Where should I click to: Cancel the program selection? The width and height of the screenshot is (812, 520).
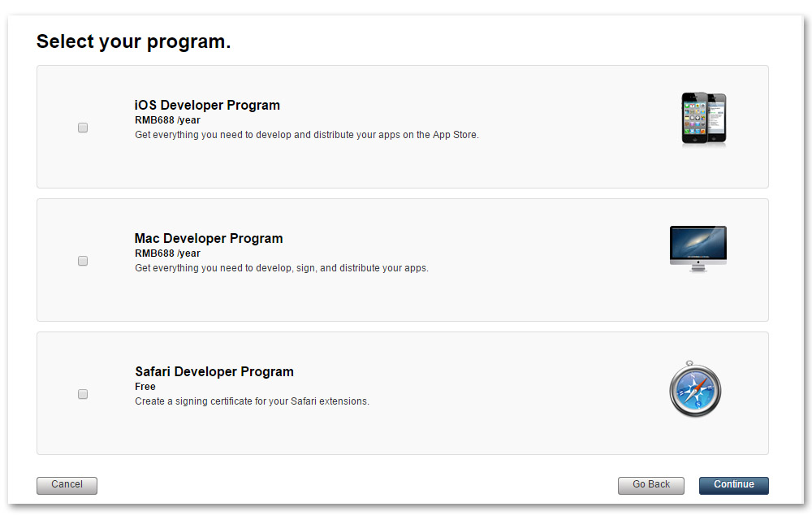click(67, 485)
